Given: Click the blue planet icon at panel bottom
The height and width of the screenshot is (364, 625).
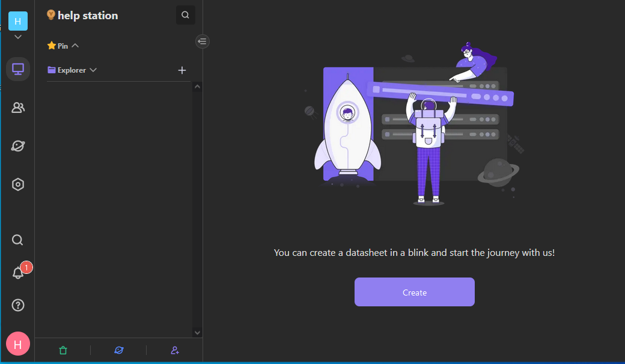Looking at the screenshot, I should pos(119,350).
